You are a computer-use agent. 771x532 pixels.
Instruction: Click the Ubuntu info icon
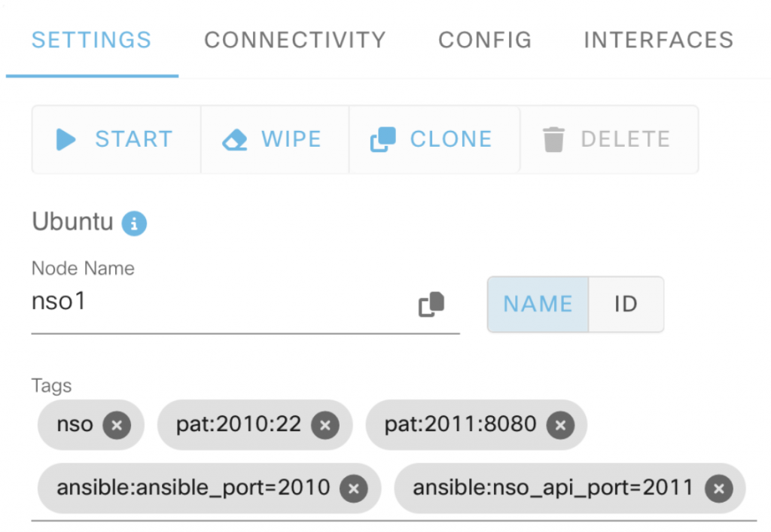tap(134, 223)
